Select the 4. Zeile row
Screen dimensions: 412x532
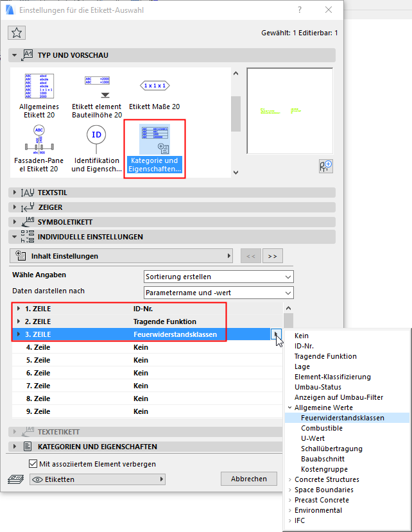tap(147, 347)
